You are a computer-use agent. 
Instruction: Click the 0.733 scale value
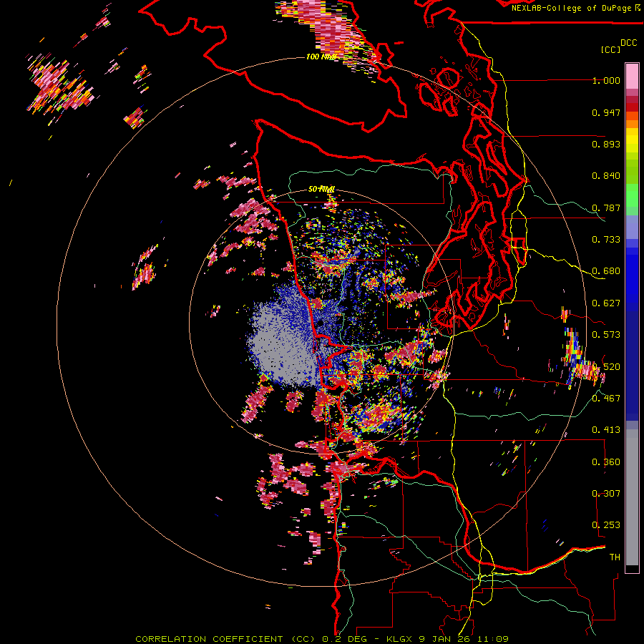(606, 240)
